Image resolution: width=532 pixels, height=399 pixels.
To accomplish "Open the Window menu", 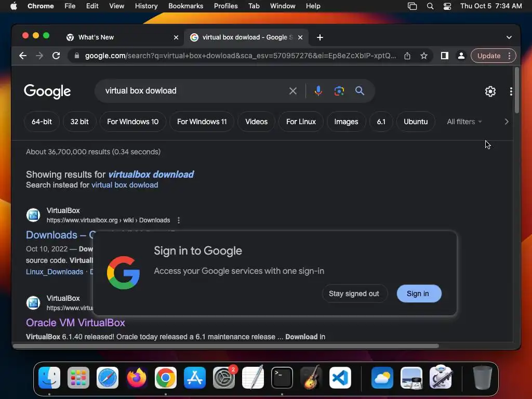I will click(283, 6).
